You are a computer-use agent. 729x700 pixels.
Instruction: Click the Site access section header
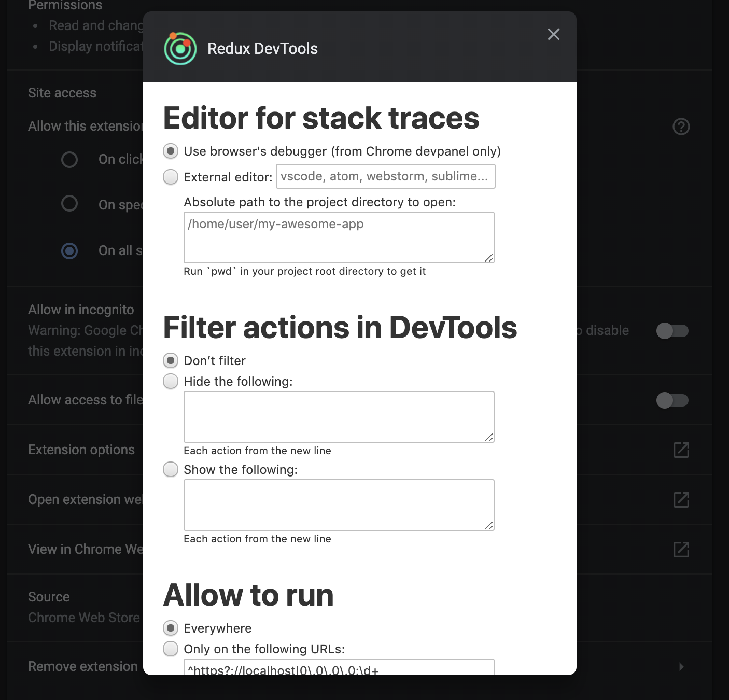click(x=62, y=92)
